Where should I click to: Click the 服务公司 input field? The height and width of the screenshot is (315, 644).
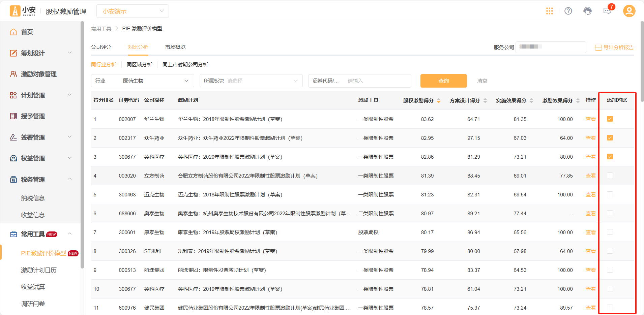pyautogui.click(x=551, y=47)
